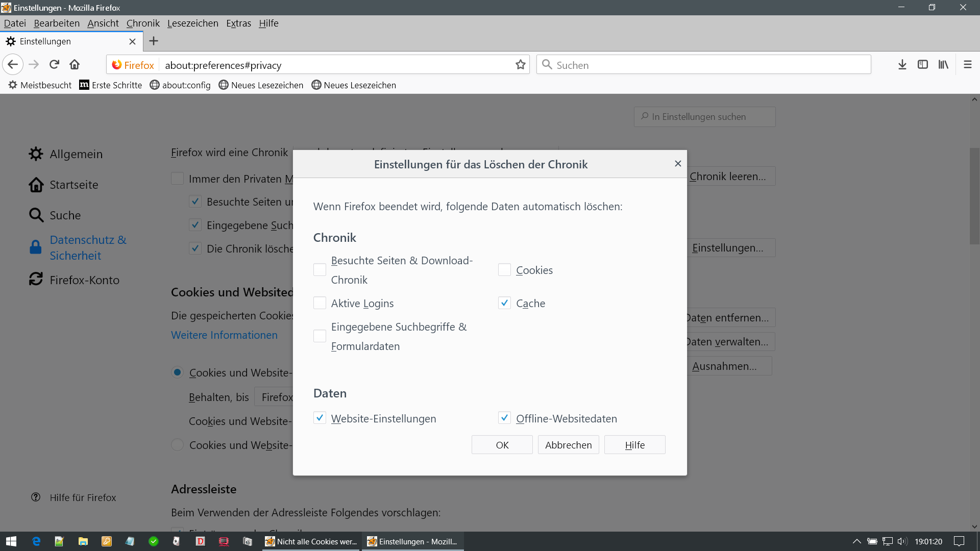Go back with the arrow icon
Image resolution: width=980 pixels, height=551 pixels.
pyautogui.click(x=13, y=65)
